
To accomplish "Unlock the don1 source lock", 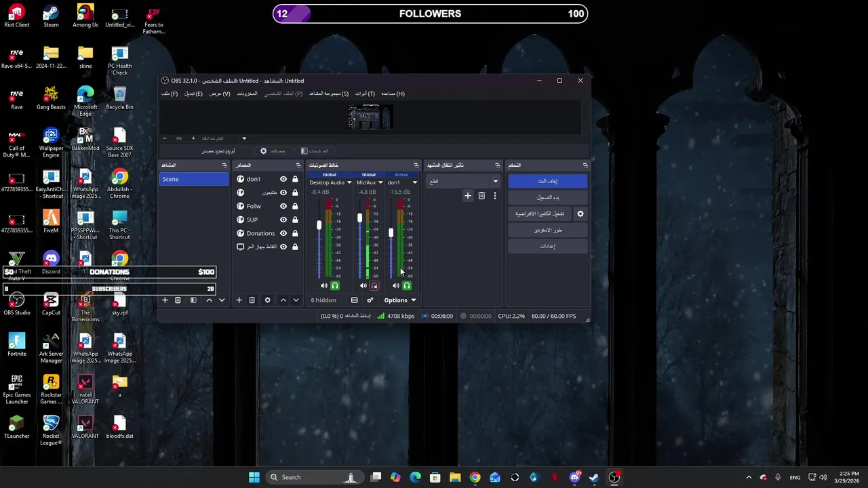I will [295, 179].
